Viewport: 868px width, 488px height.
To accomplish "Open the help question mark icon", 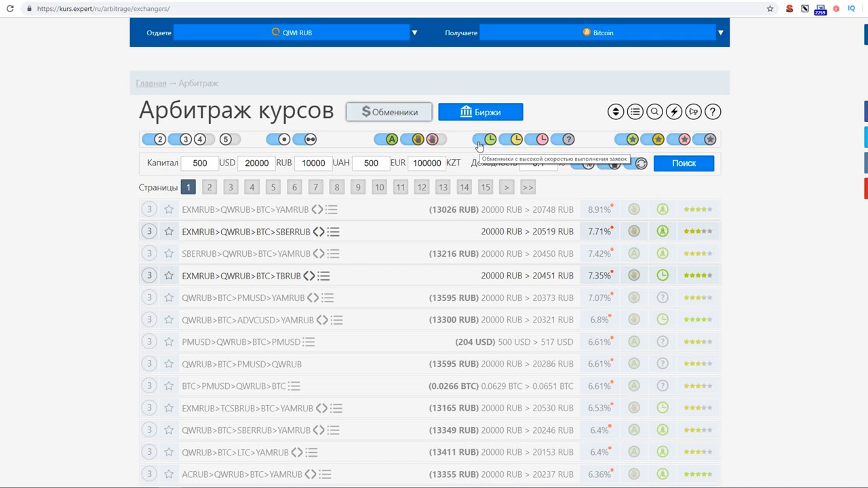I will coord(713,112).
